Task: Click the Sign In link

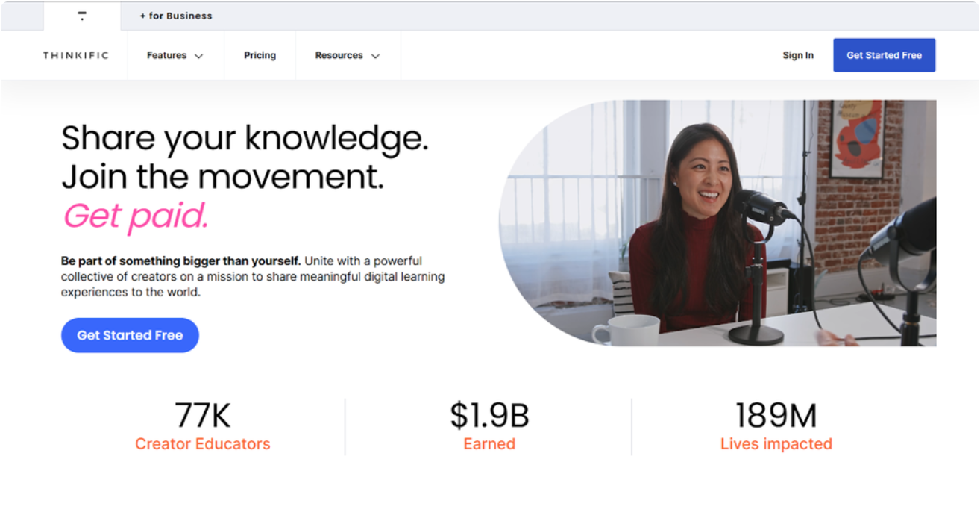Action: pyautogui.click(x=798, y=56)
